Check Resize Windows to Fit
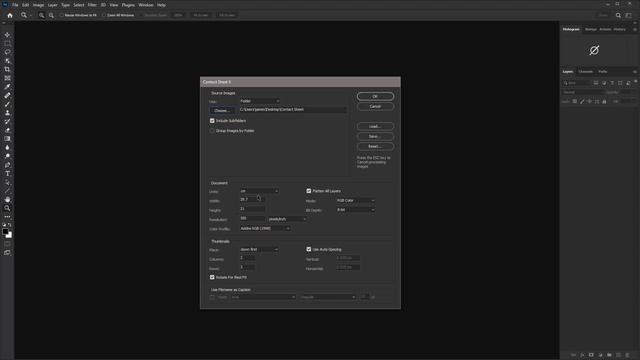This screenshot has width=640, height=360. (x=62, y=15)
